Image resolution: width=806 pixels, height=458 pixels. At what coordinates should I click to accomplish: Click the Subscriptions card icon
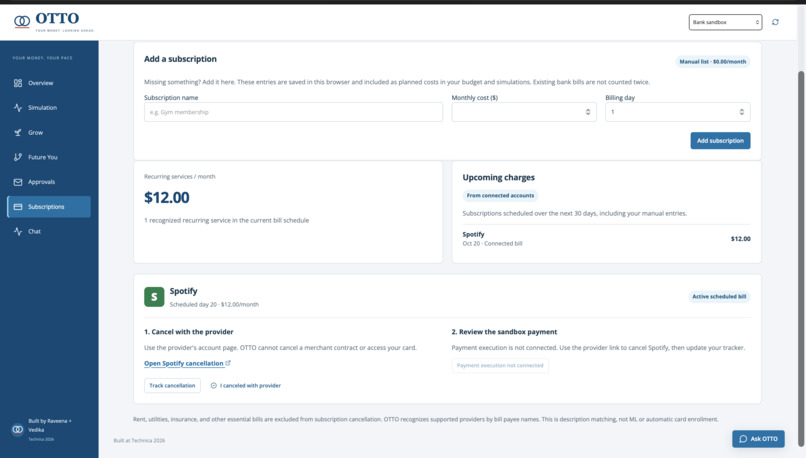click(x=18, y=207)
